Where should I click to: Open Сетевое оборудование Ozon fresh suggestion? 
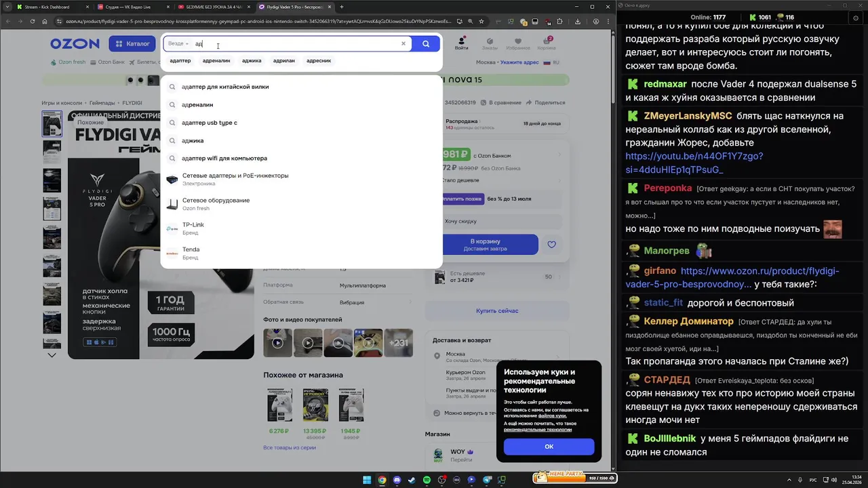(x=301, y=204)
